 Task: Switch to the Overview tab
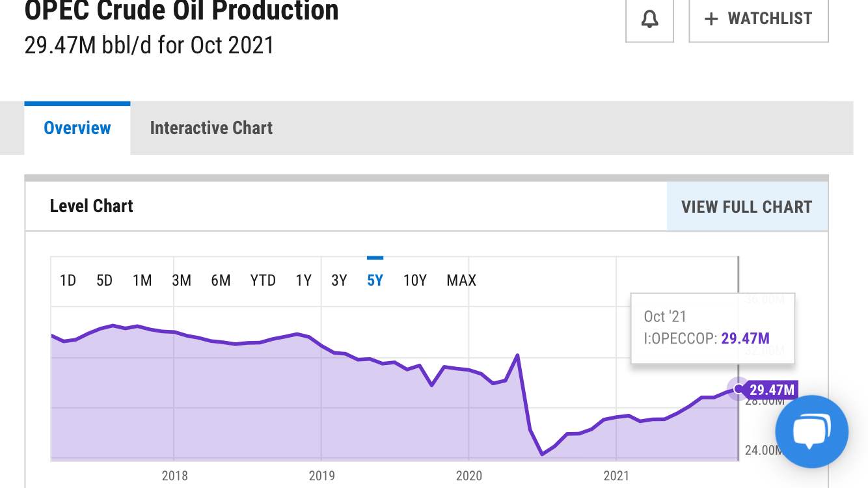click(x=77, y=128)
